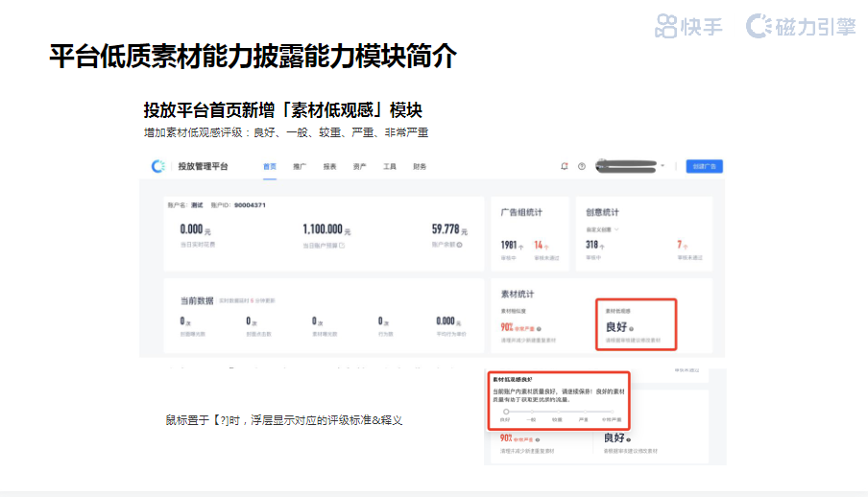The width and height of the screenshot is (868, 497).
Task: Click the 当前数据 heading
Action: (x=197, y=300)
